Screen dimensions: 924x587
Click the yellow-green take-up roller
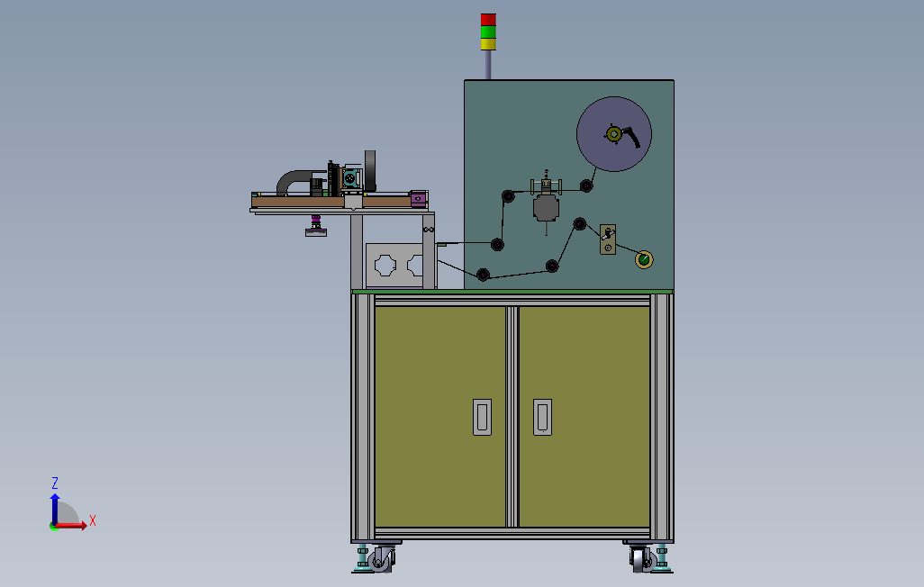[644, 259]
